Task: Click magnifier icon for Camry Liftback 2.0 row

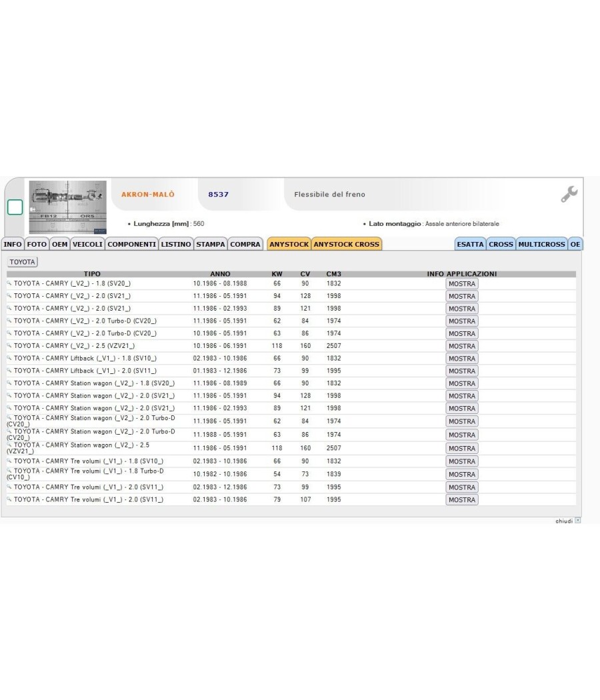Action: (9, 371)
